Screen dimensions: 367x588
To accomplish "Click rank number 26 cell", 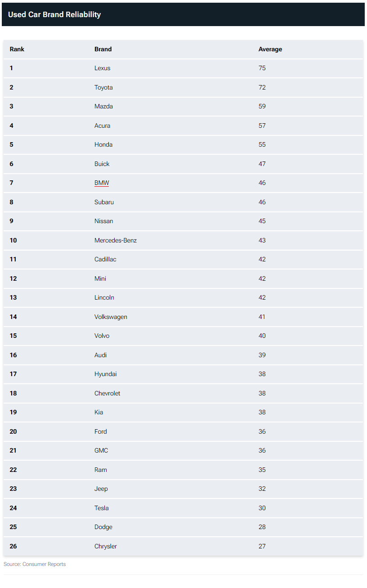I will coord(13,546).
